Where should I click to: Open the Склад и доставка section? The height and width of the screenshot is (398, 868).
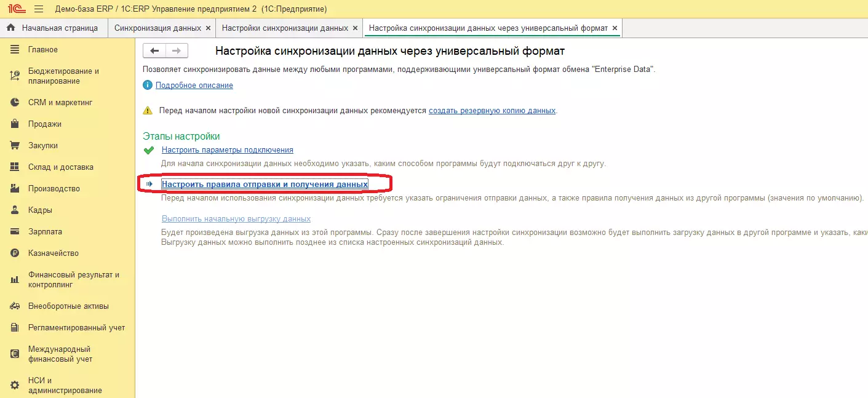pos(61,167)
